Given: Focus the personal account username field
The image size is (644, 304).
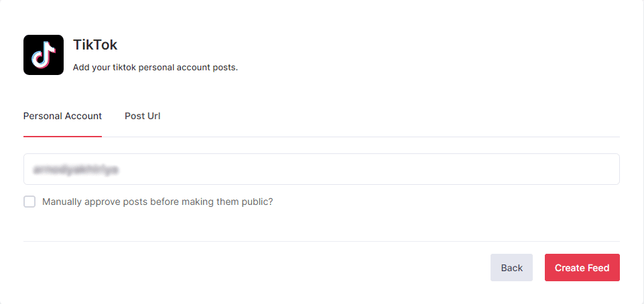Looking at the screenshot, I should coord(321,169).
